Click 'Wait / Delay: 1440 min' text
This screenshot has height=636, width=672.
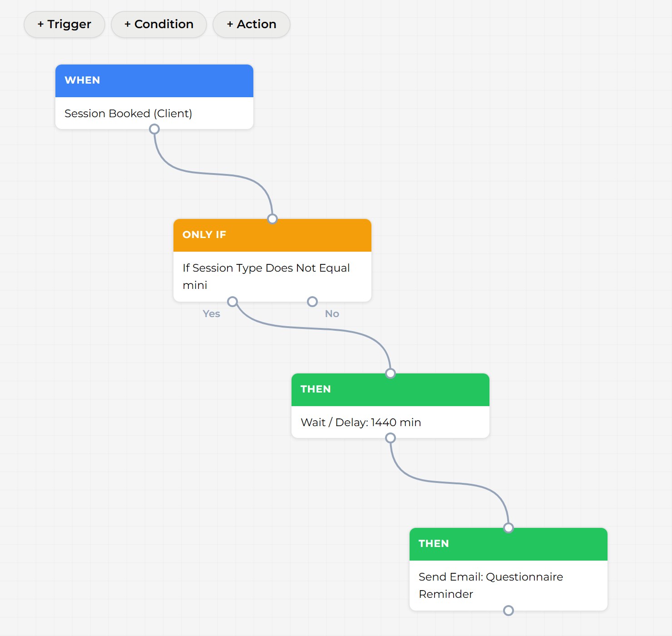pyautogui.click(x=361, y=422)
